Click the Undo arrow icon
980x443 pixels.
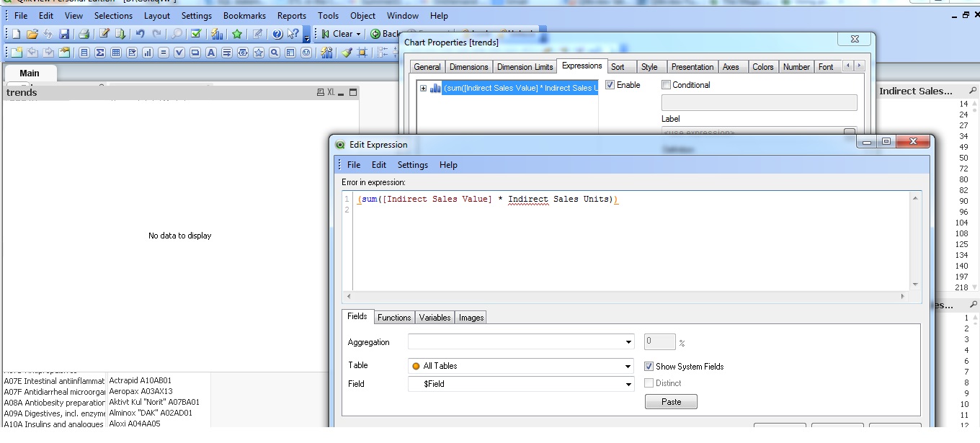coord(141,34)
